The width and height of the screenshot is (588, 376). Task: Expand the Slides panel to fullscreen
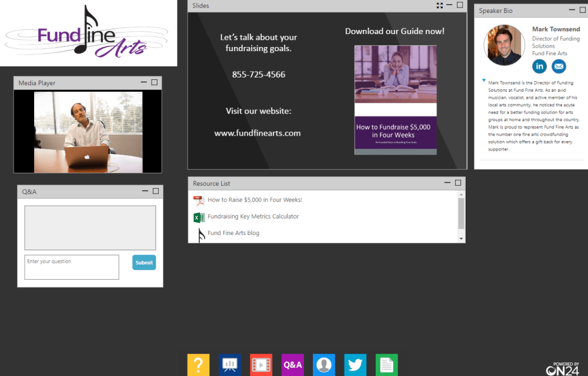pyautogui.click(x=440, y=5)
